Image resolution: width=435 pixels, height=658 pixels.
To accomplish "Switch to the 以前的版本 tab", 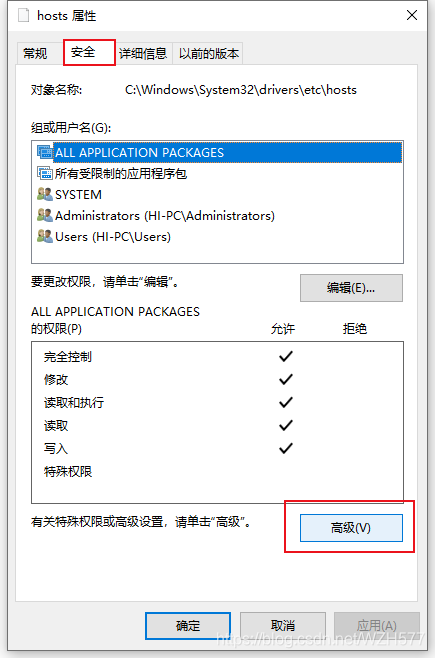I will (208, 54).
